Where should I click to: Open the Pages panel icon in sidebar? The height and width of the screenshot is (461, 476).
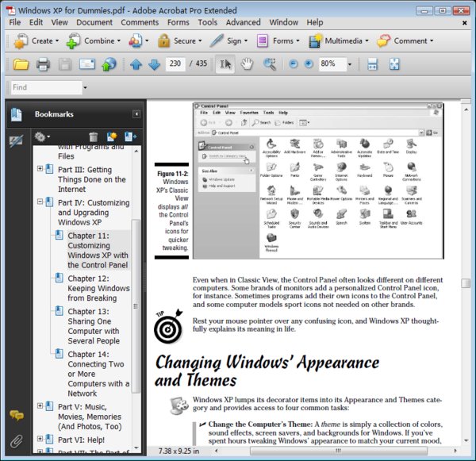pos(16,114)
